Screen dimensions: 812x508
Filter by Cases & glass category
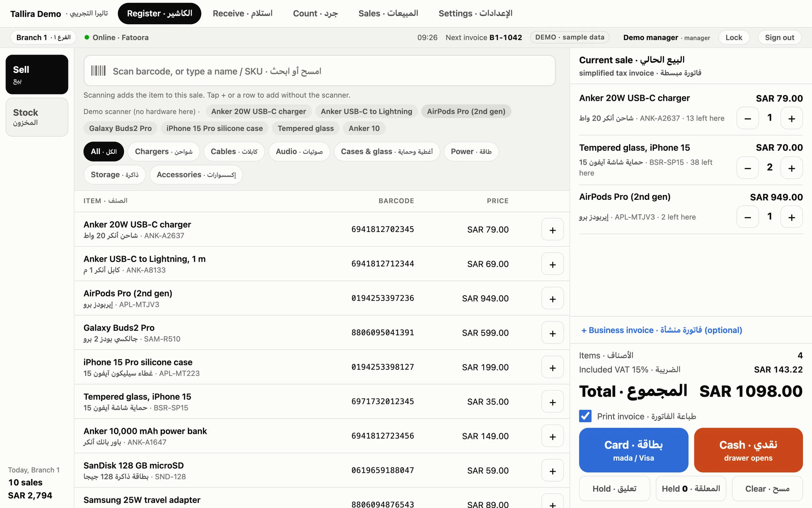coord(387,151)
